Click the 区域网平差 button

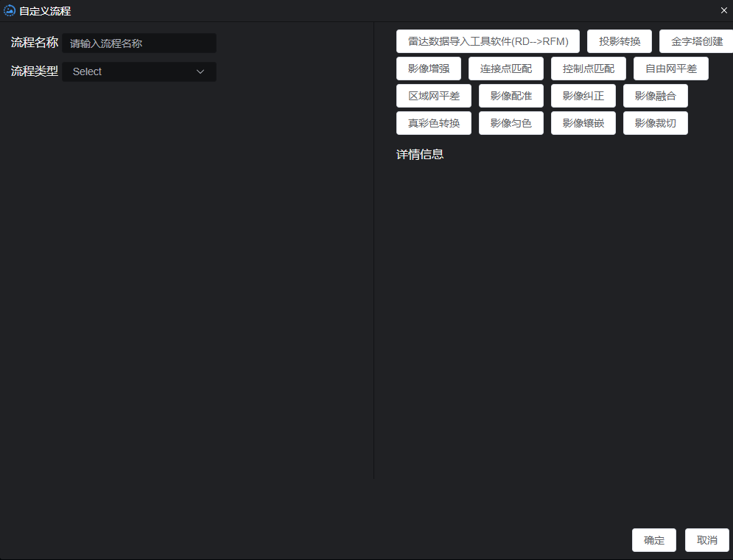433,96
